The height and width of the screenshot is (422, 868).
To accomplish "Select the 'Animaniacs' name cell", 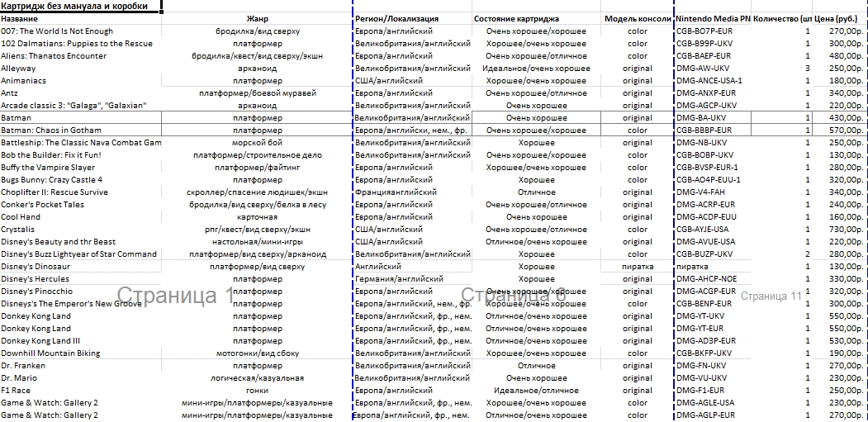I will pos(81,81).
